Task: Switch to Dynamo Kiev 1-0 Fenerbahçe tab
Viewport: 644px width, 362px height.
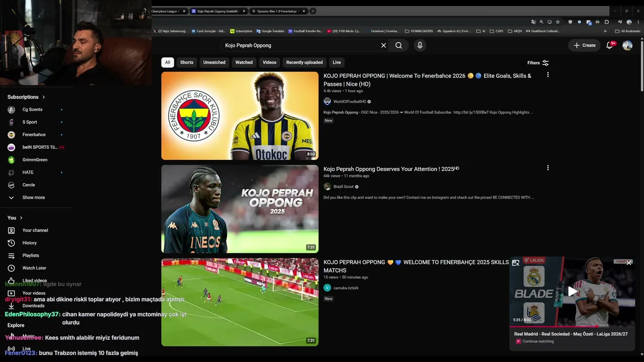Action: 278,11
